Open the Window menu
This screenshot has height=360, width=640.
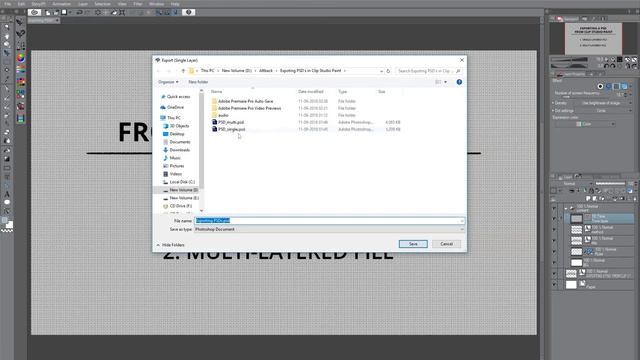(156, 4)
